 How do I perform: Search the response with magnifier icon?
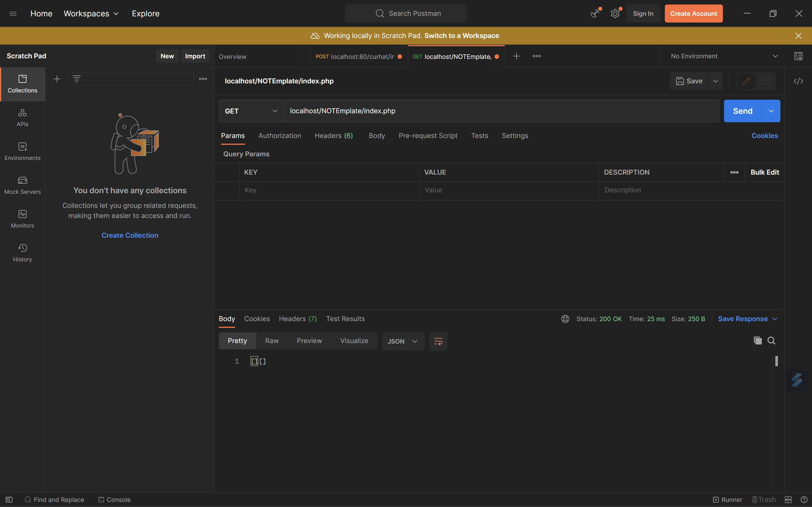point(771,341)
